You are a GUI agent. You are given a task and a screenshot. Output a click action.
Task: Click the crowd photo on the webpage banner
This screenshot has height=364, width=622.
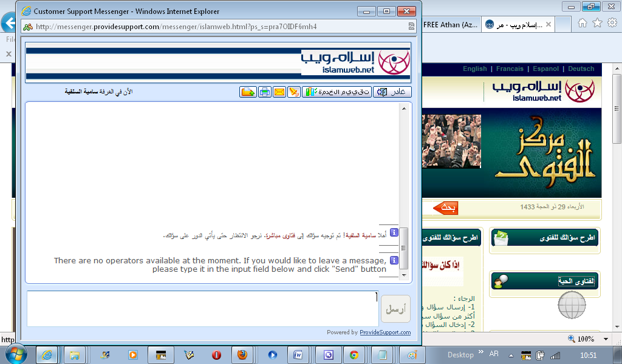(451, 141)
